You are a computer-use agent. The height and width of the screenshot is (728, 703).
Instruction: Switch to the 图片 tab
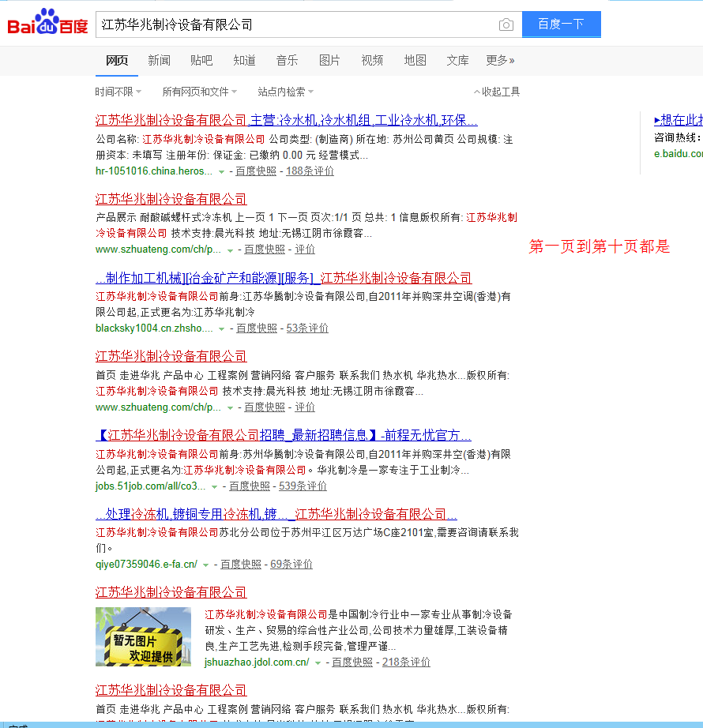click(x=329, y=60)
